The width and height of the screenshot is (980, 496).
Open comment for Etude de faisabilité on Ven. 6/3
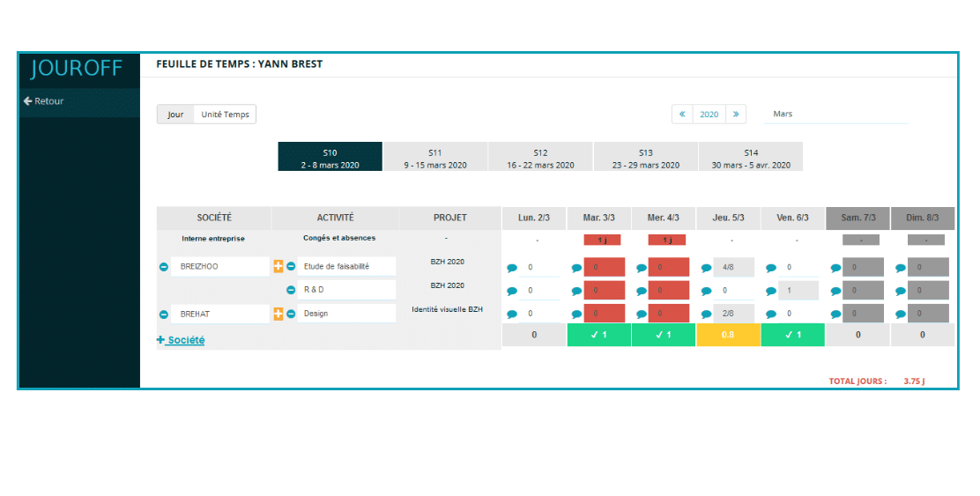click(770, 268)
